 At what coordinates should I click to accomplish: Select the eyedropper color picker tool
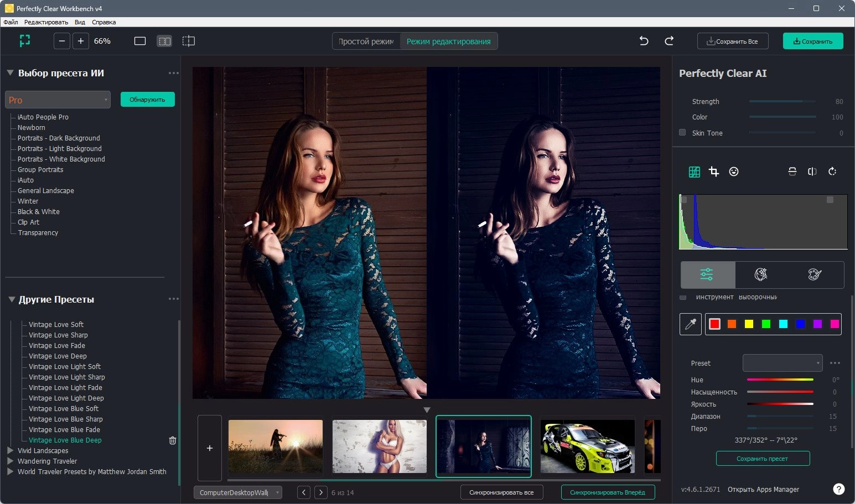pos(691,324)
